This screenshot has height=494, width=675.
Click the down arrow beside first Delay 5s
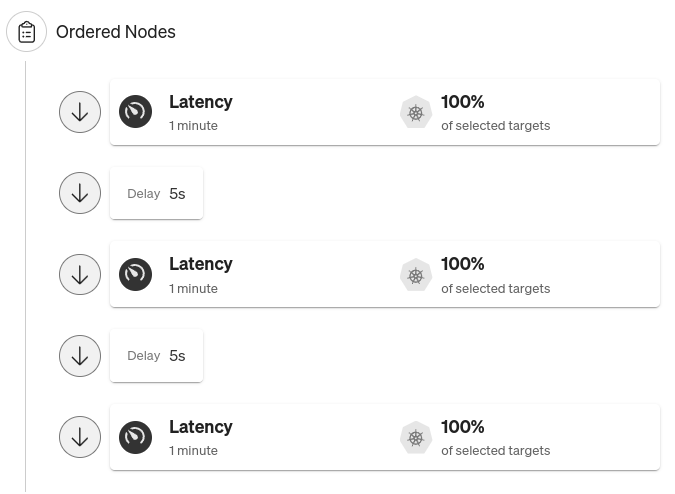click(80, 193)
